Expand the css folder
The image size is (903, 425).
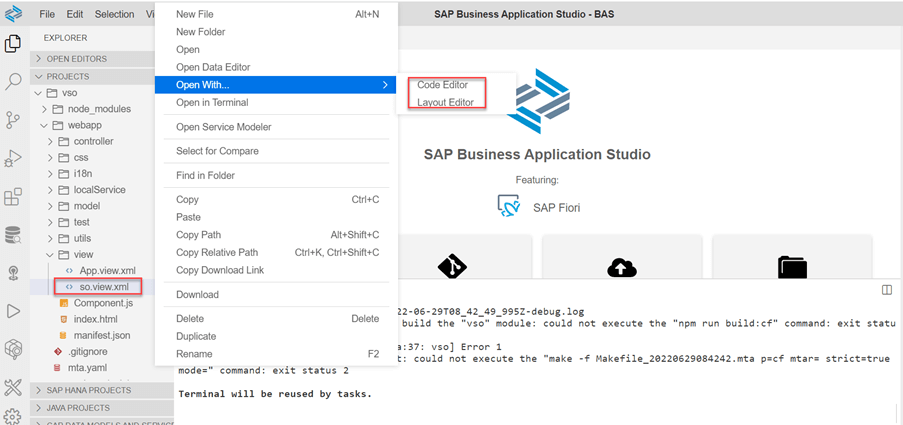pyautogui.click(x=50, y=157)
